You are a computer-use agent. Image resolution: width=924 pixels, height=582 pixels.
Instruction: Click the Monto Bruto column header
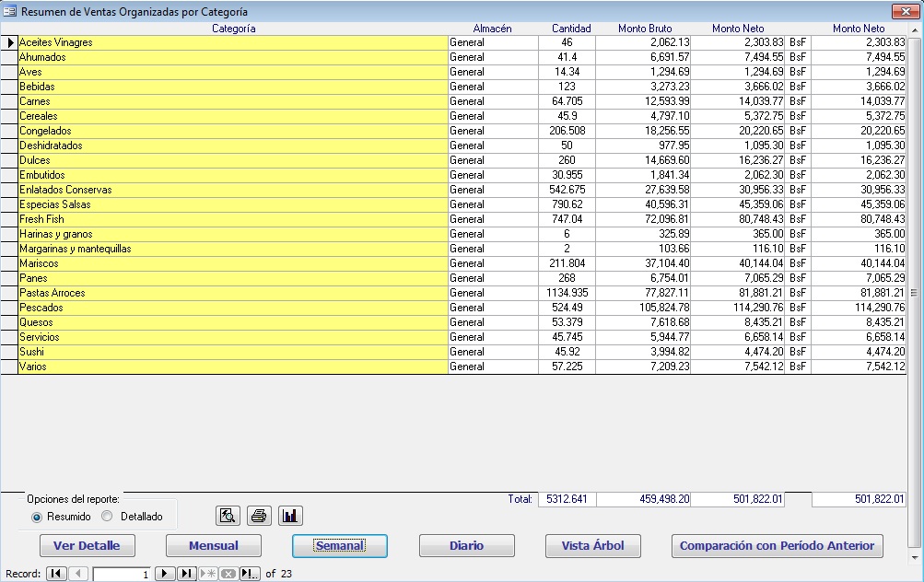(x=645, y=29)
